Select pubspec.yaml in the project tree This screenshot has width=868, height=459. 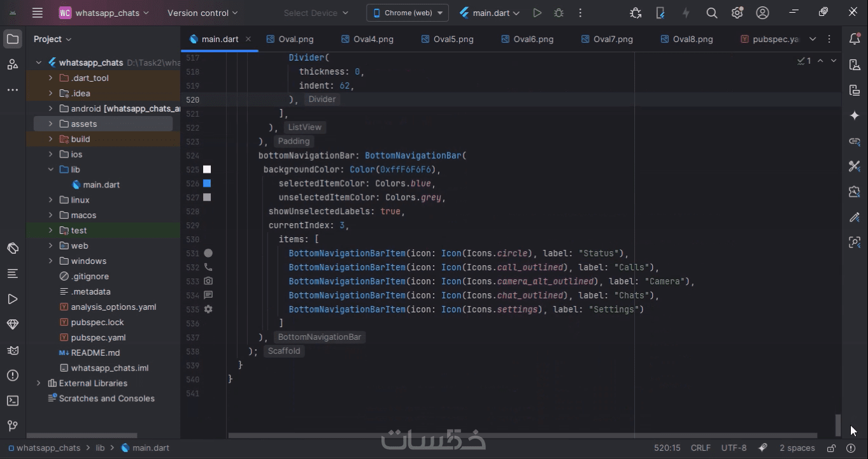(97, 337)
